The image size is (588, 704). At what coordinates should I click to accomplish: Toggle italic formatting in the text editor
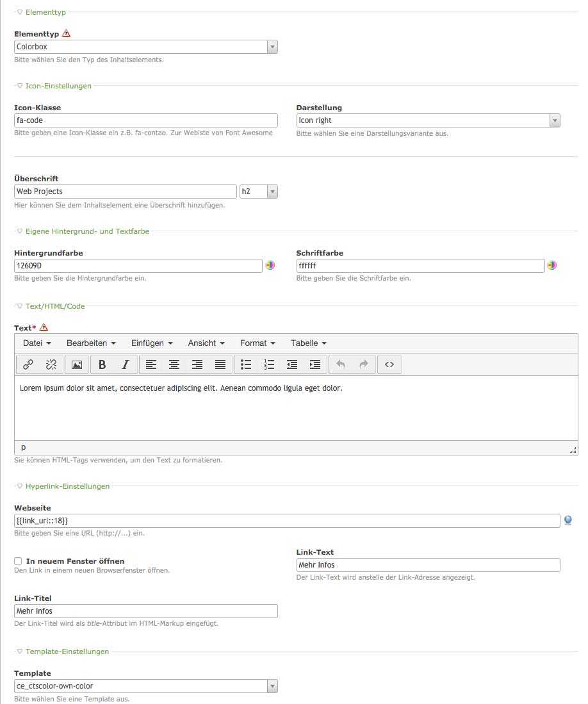[125, 364]
